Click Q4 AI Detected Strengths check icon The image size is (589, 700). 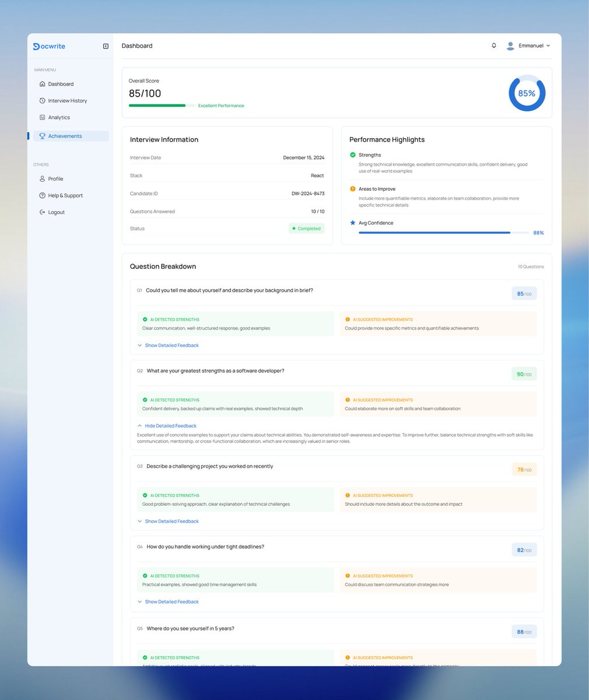click(145, 576)
